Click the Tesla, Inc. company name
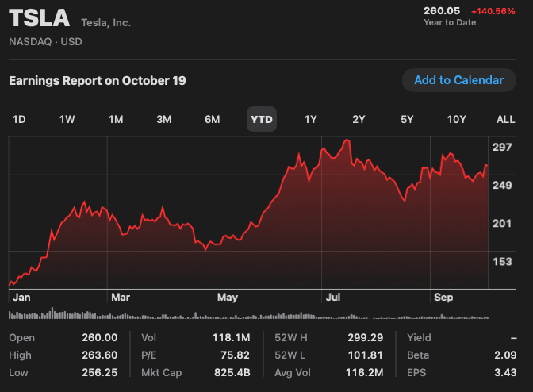Image resolution: width=533 pixels, height=392 pixels. (x=106, y=23)
